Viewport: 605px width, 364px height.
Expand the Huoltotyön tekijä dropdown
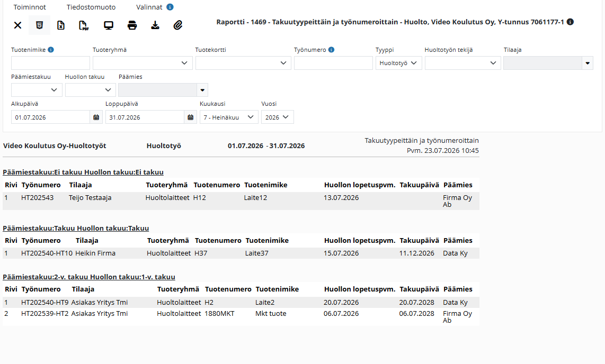pyautogui.click(x=462, y=63)
